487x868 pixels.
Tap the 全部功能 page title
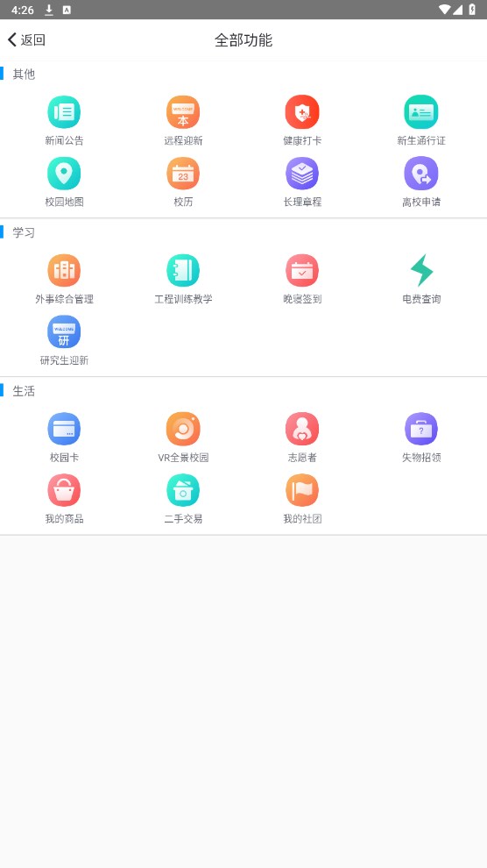pos(243,40)
